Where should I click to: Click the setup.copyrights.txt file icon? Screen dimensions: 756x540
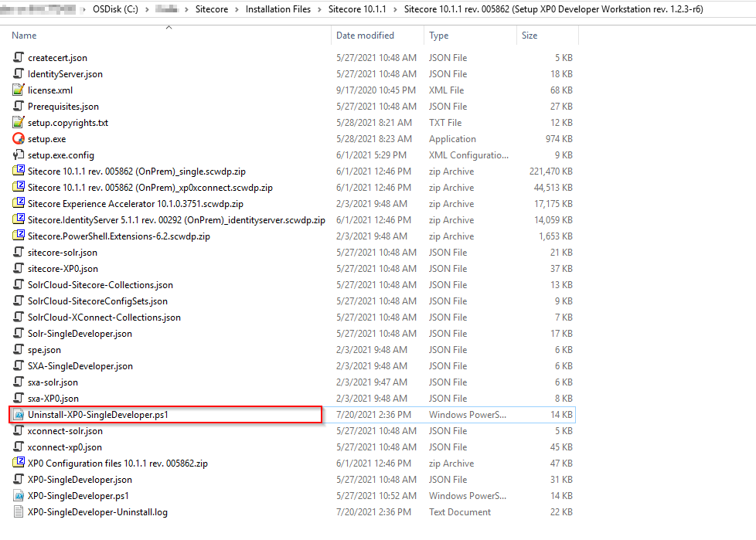(16, 122)
